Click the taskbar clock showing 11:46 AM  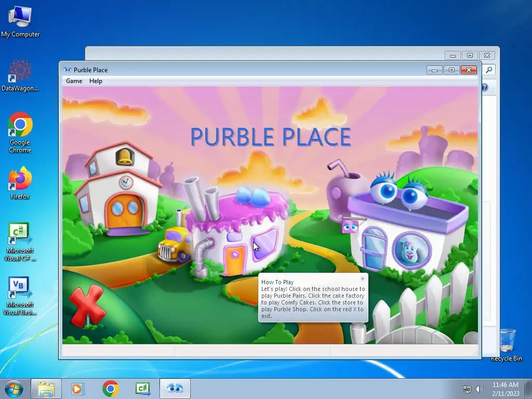(506, 389)
